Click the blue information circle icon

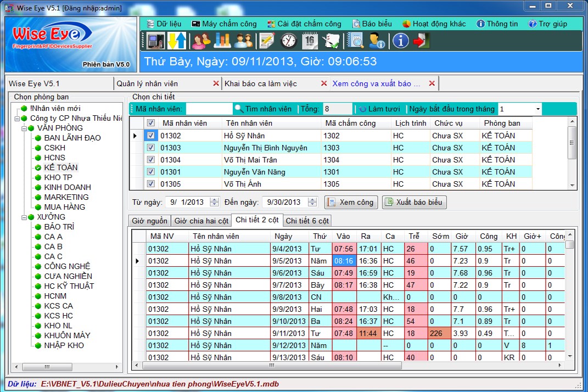(400, 41)
